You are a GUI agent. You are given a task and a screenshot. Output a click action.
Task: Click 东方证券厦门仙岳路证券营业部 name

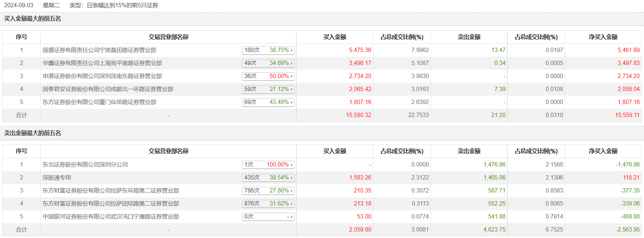100,102
